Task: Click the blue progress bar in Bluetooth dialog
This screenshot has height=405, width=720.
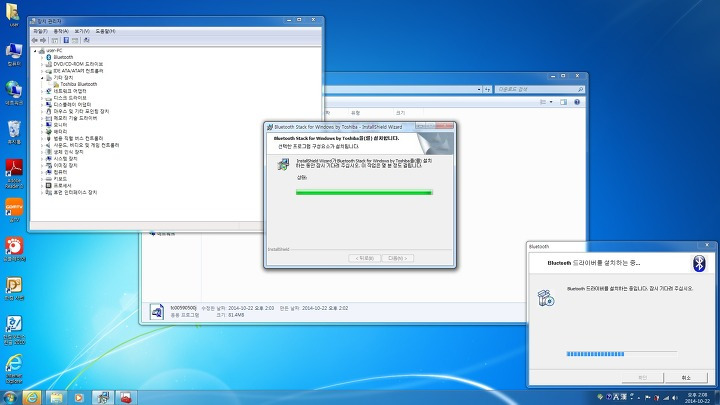Action: coord(622,354)
